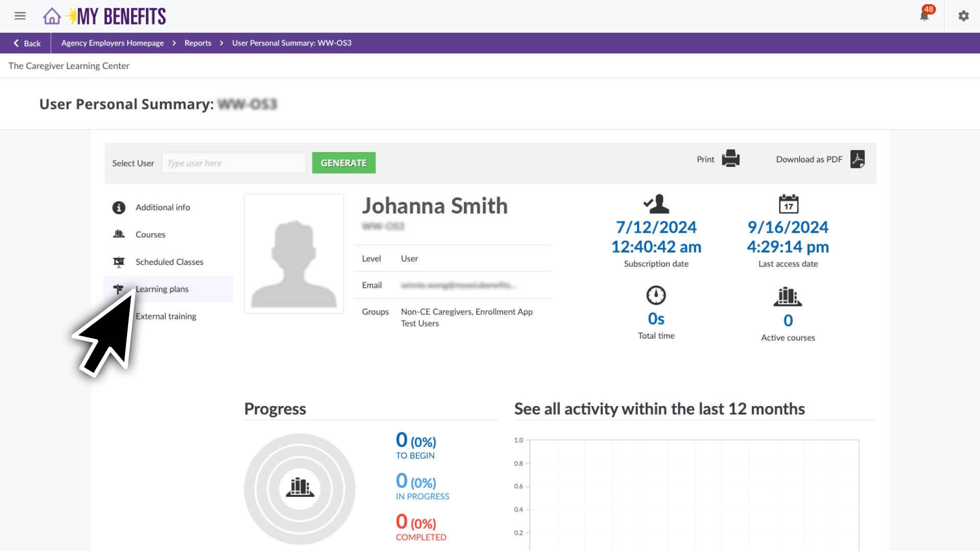Viewport: 980px width, 551px height.
Task: Click the purple home icon
Action: [52, 16]
